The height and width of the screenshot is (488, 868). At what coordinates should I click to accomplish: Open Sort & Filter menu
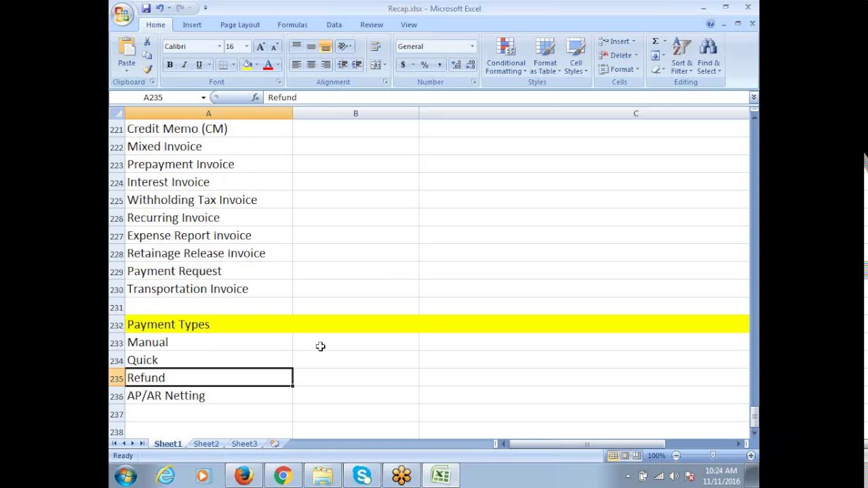coord(682,56)
